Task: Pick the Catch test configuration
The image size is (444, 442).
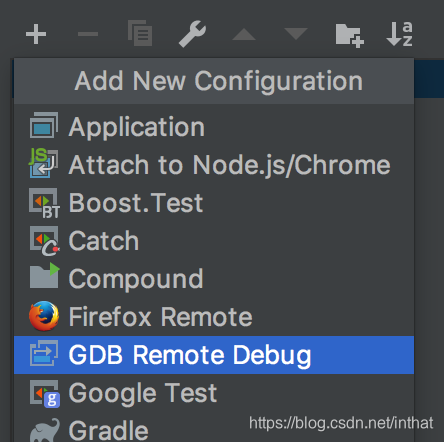Action: [214, 241]
